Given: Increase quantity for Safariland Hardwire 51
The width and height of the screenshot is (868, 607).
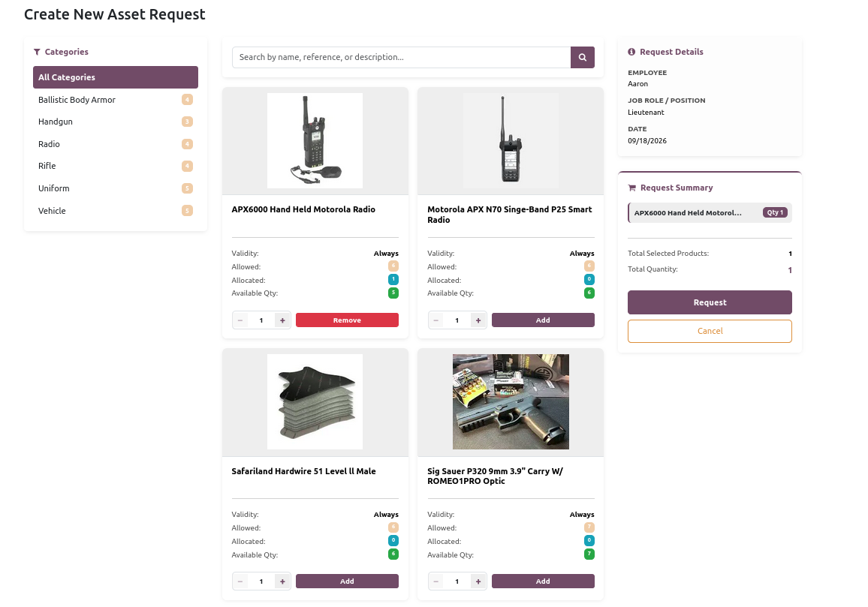Looking at the screenshot, I should point(282,581).
